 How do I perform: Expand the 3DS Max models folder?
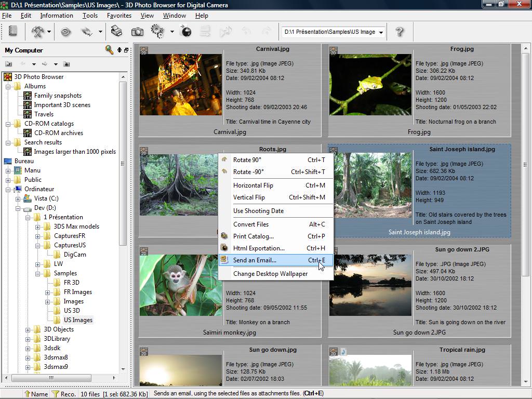tap(37, 227)
